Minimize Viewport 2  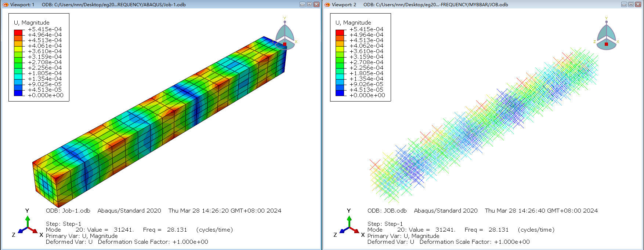click(624, 4)
